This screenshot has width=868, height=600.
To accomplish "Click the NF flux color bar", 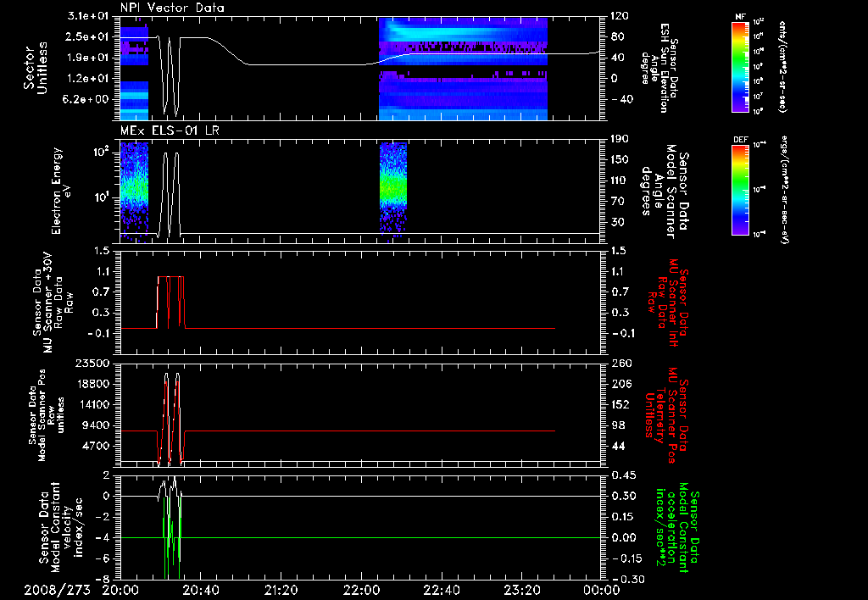I will (x=741, y=66).
